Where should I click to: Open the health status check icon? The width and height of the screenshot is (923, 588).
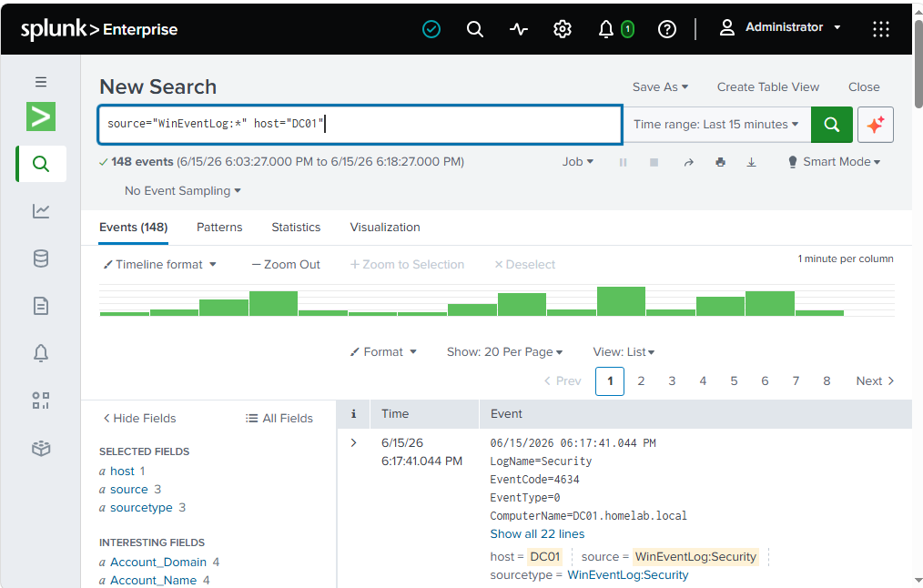pos(431,29)
